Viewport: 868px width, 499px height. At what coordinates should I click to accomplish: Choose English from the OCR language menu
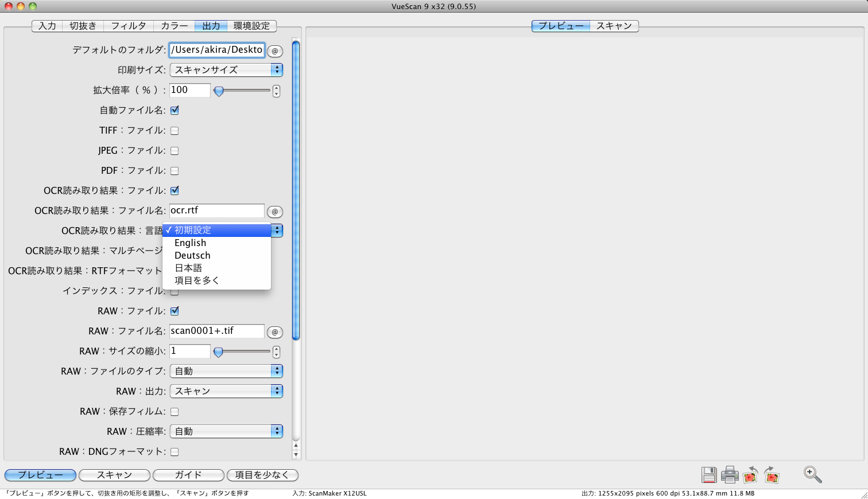(x=216, y=243)
